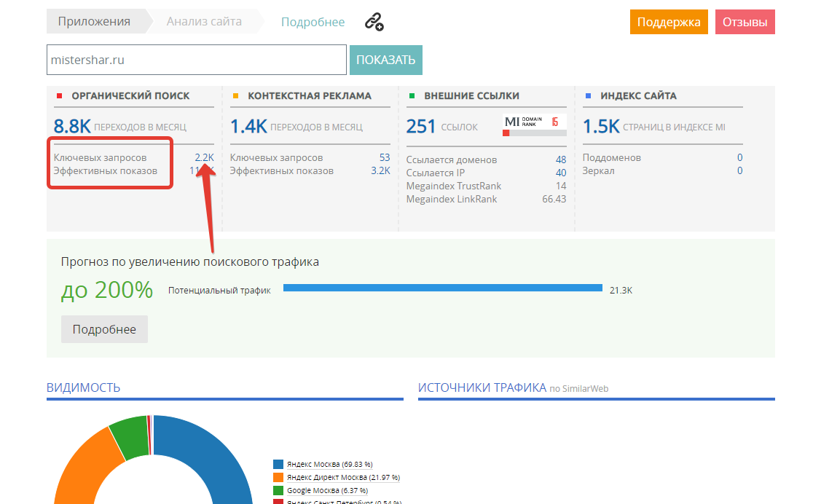The image size is (813, 504).
Task: Select legend entry Google Москва (6.37 %)
Action: click(327, 490)
